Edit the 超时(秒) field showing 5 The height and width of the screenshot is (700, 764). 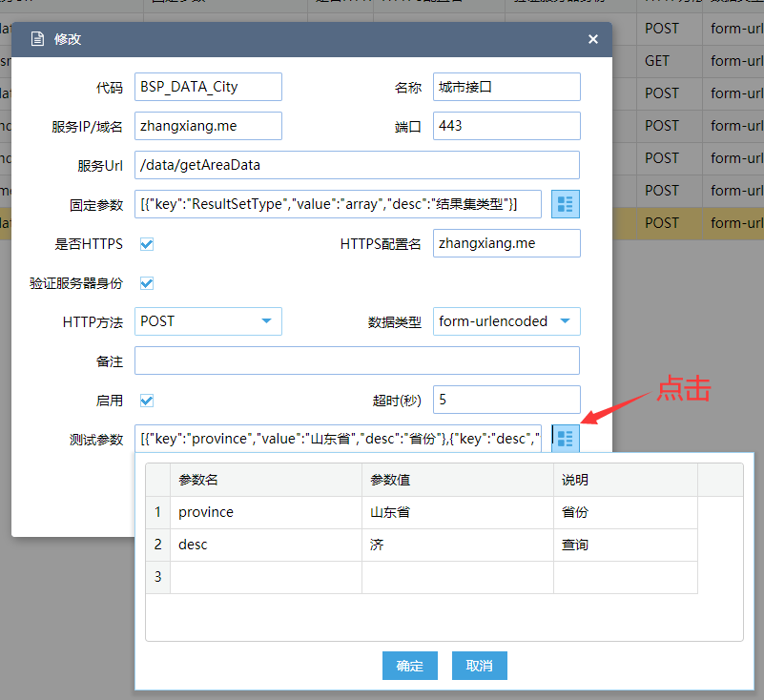(x=506, y=399)
